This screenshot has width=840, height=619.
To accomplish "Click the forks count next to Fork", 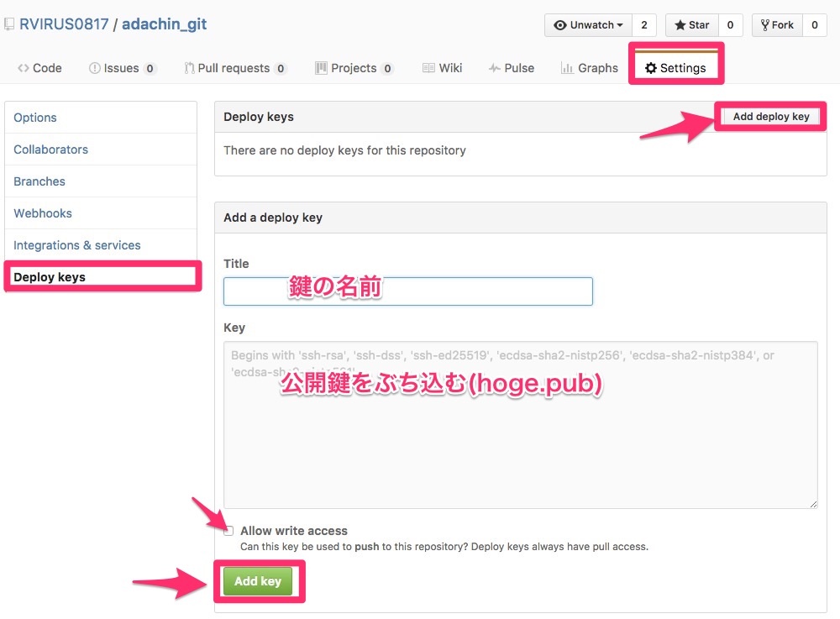I will pos(814,25).
